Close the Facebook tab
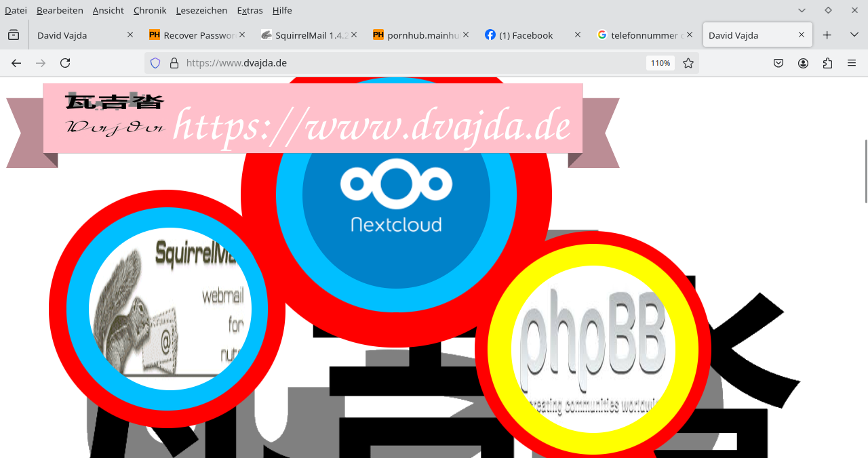 (x=578, y=35)
